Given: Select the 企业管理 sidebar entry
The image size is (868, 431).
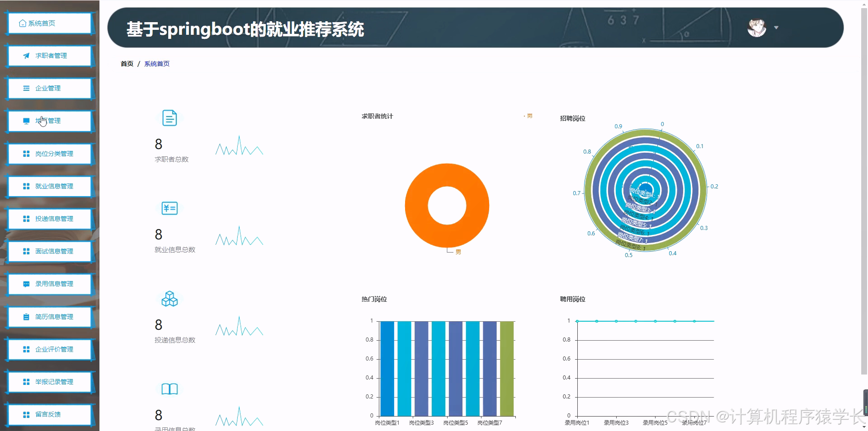Looking at the screenshot, I should click(x=49, y=88).
